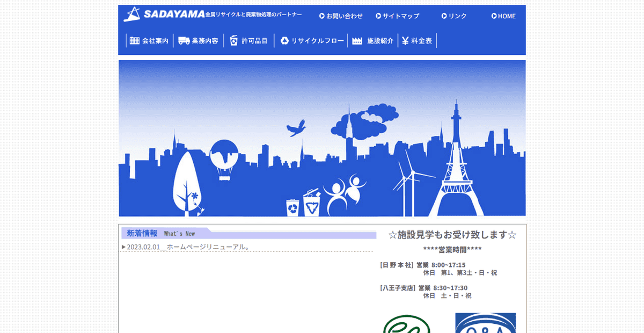Navigate to the サイトマップ page
The width and height of the screenshot is (644, 333).
coord(400,16)
